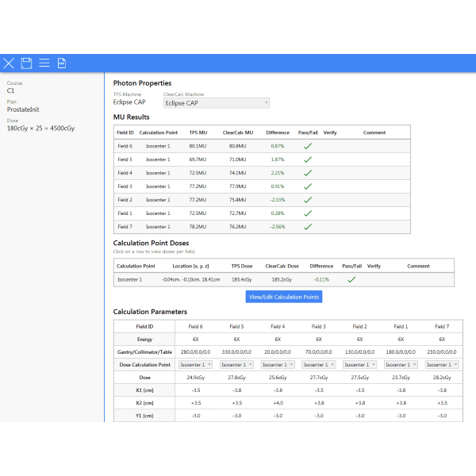Viewport: 476px width, 476px height.
Task: Open Field 5 Dose Calculation Point dropdown
Action: [x=236, y=365]
